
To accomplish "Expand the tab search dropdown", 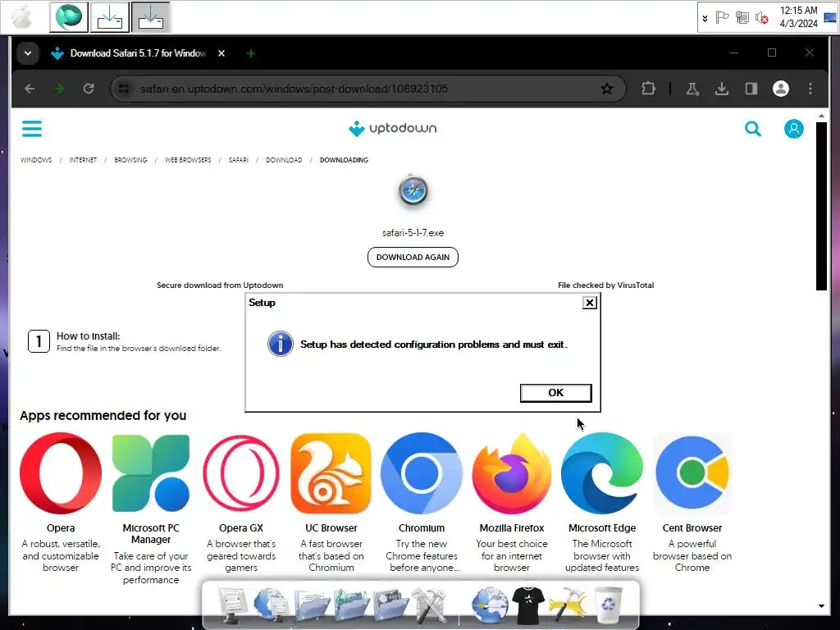I will [x=28, y=53].
